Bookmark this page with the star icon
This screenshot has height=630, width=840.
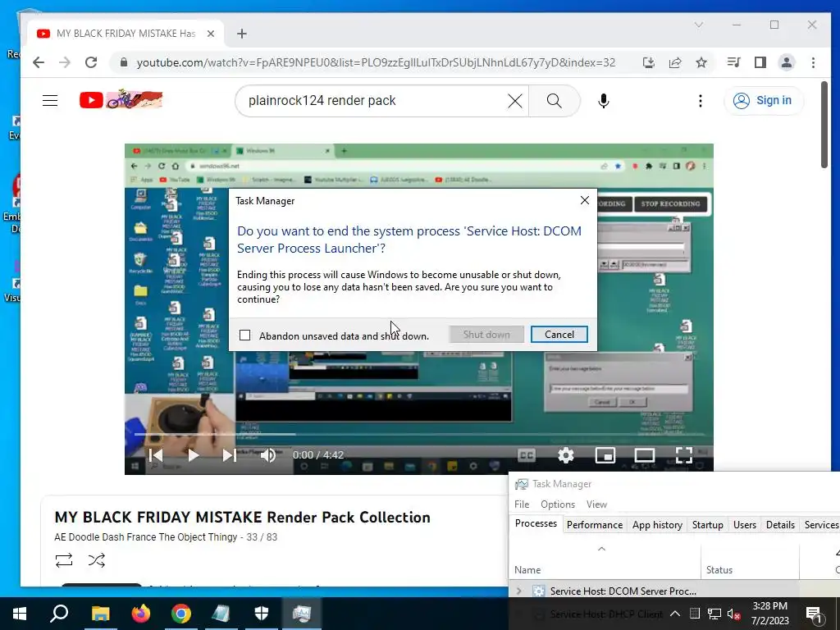(701, 62)
